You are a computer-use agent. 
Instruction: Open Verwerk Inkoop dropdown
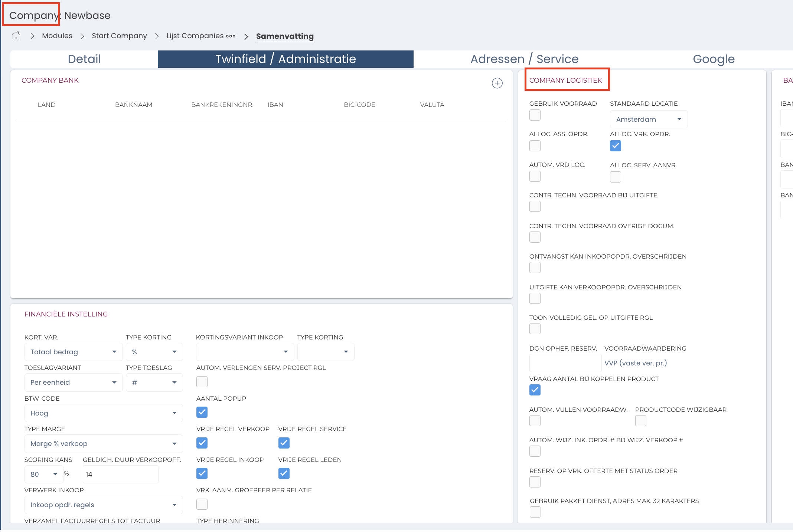click(x=103, y=505)
